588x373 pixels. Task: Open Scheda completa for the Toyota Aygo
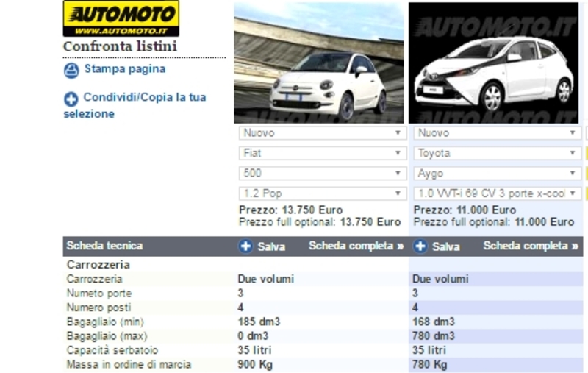pyautogui.click(x=531, y=246)
